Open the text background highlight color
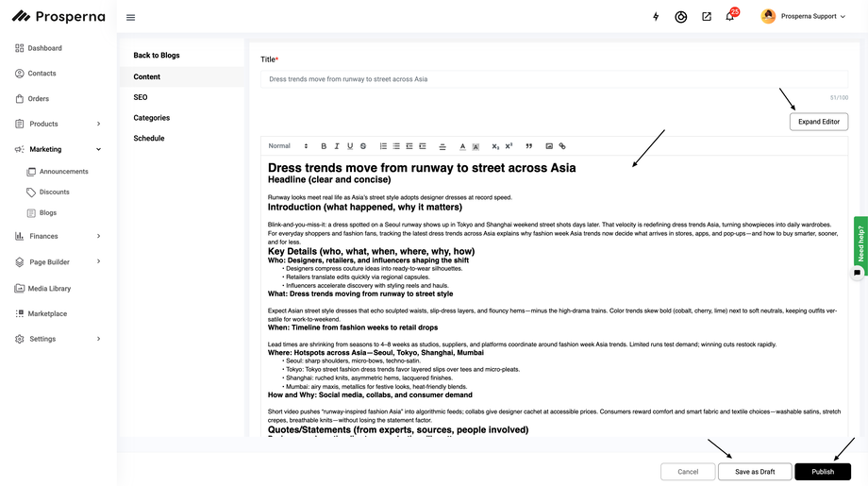The height and width of the screenshot is (486, 868). pos(476,146)
